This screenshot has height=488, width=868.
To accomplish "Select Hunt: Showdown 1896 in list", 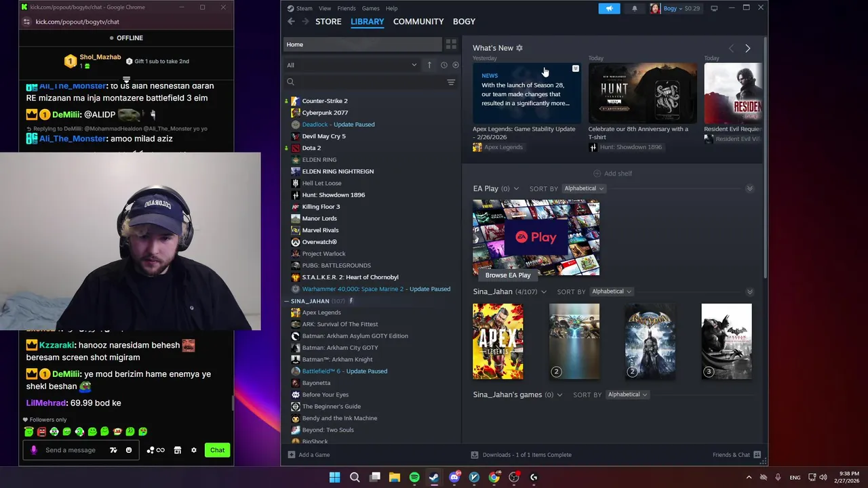I will [x=333, y=195].
